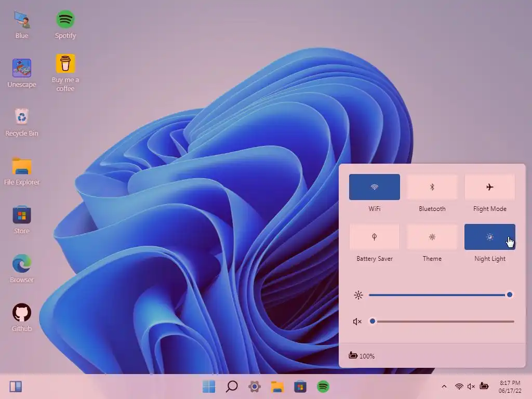This screenshot has height=399, width=532.
Task: Open File Explorer from the taskbar
Action: [277, 387]
